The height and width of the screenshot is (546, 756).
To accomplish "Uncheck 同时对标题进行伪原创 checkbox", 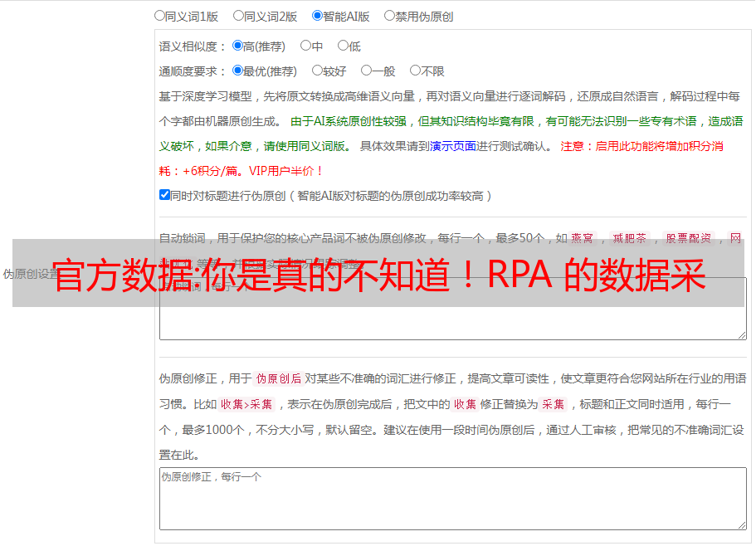I will (164, 195).
